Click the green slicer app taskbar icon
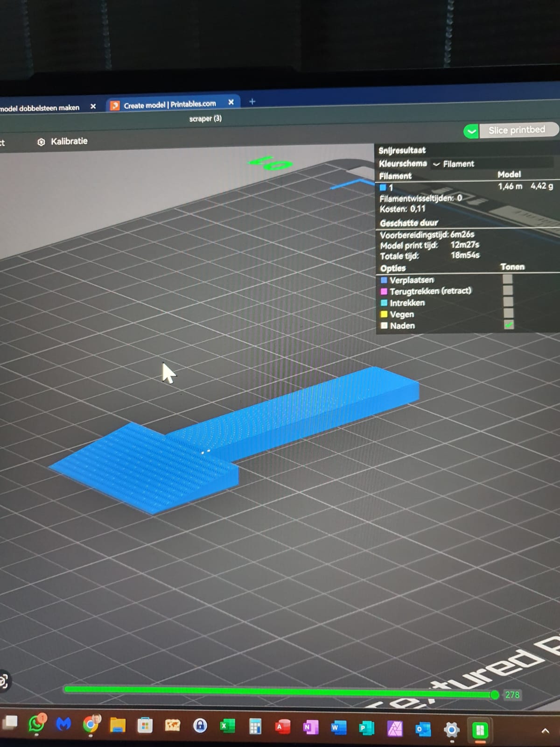Viewport: 560px width, 747px height. (480, 730)
